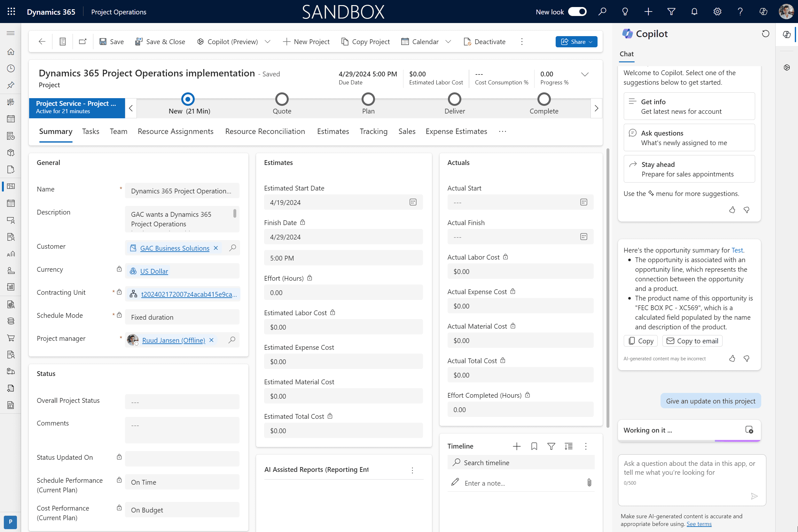Click Save & Close button

160,41
